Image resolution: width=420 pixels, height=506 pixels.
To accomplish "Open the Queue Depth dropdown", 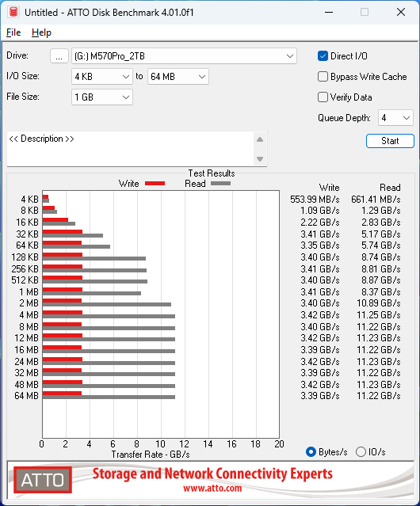I will 395,118.
